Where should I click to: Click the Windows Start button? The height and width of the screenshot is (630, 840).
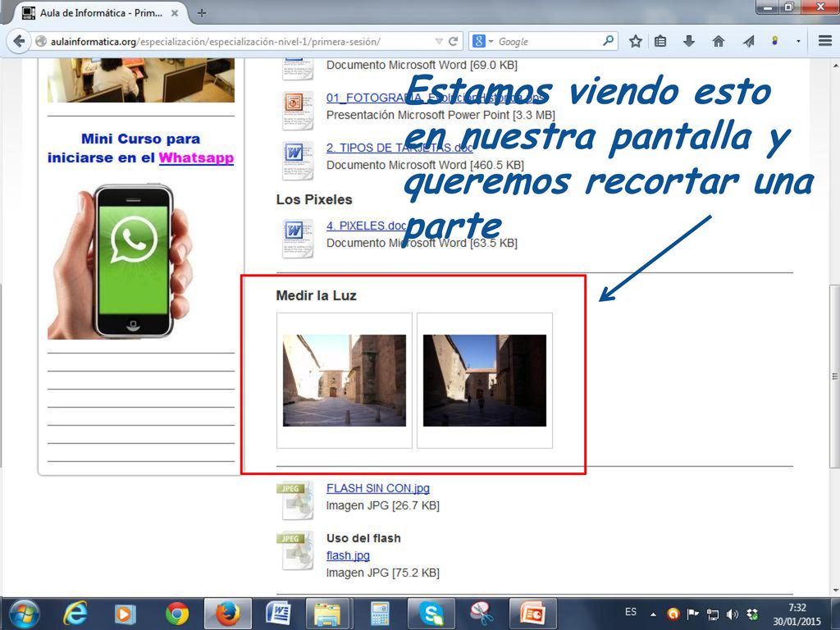click(25, 614)
